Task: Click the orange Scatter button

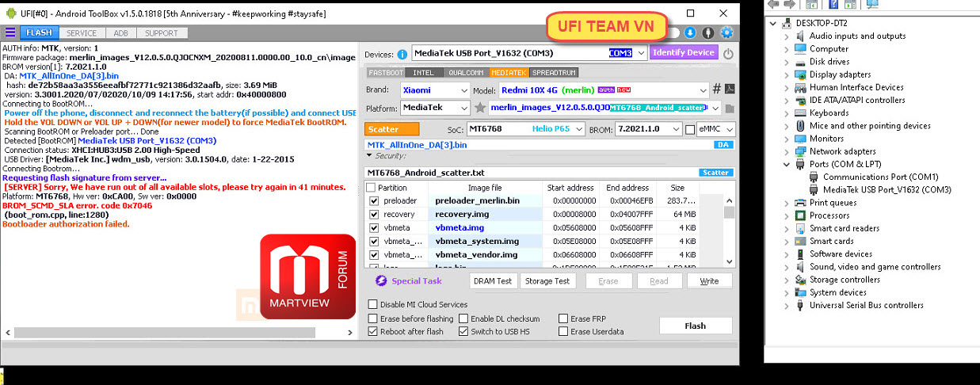Action: 393,129
